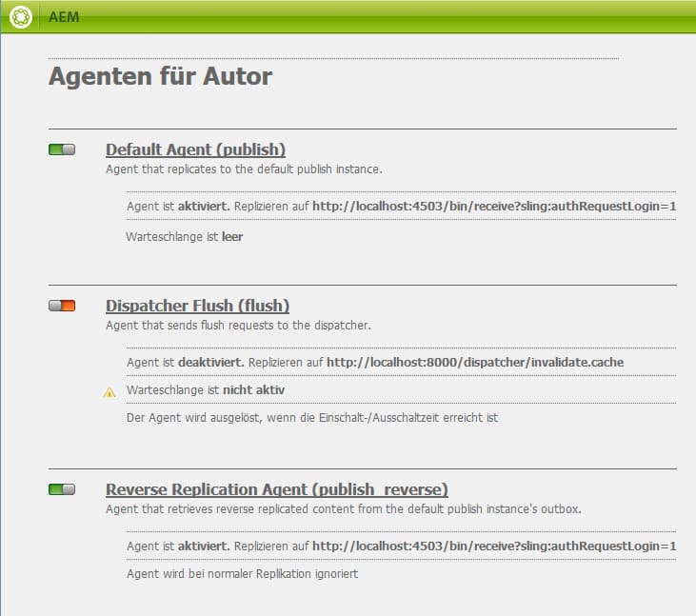Click the normaler Replikation ignoriert note

coord(242,573)
